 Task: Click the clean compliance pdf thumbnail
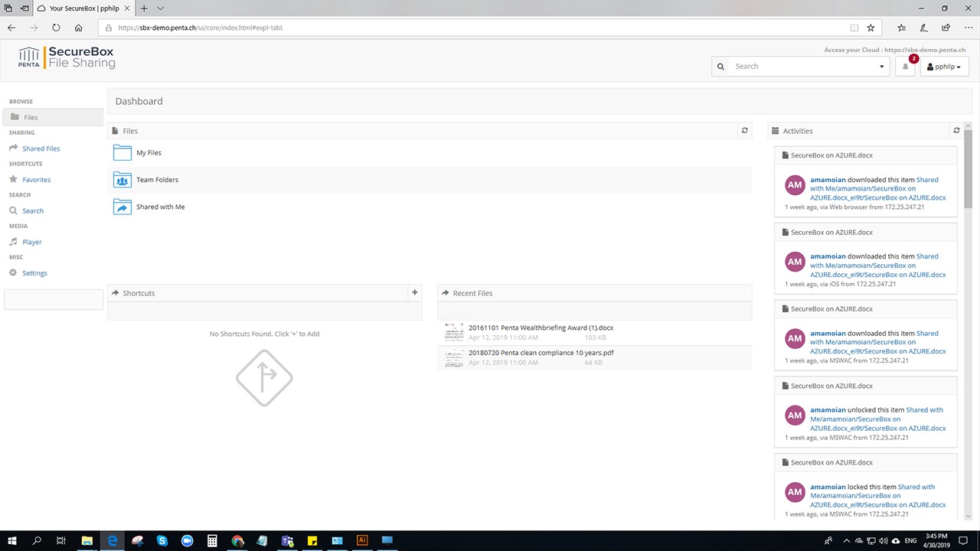454,357
